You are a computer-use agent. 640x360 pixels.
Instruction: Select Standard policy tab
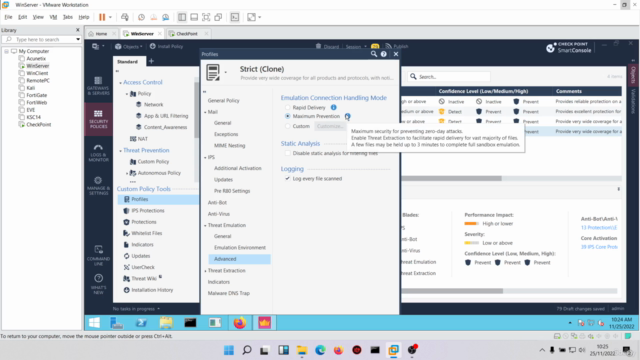(x=127, y=62)
